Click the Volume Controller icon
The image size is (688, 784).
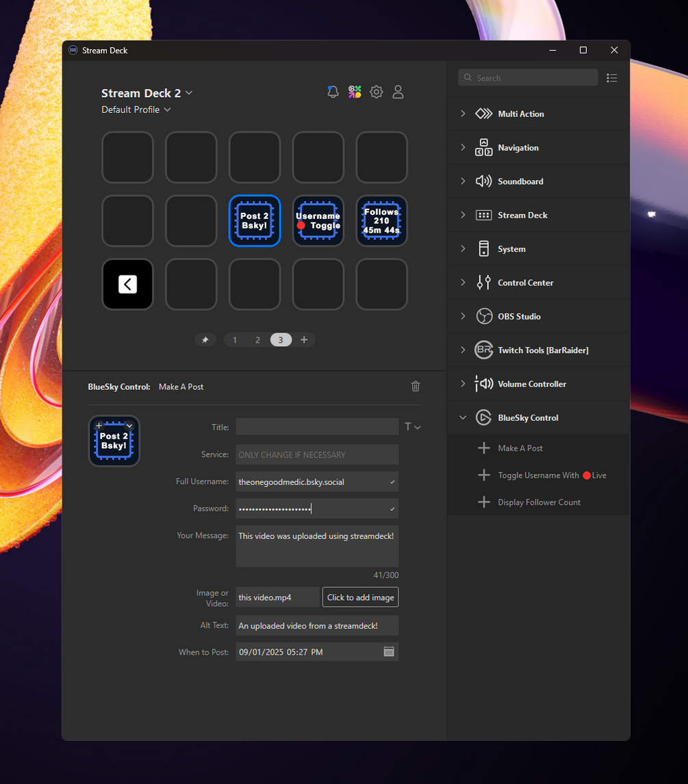[484, 384]
